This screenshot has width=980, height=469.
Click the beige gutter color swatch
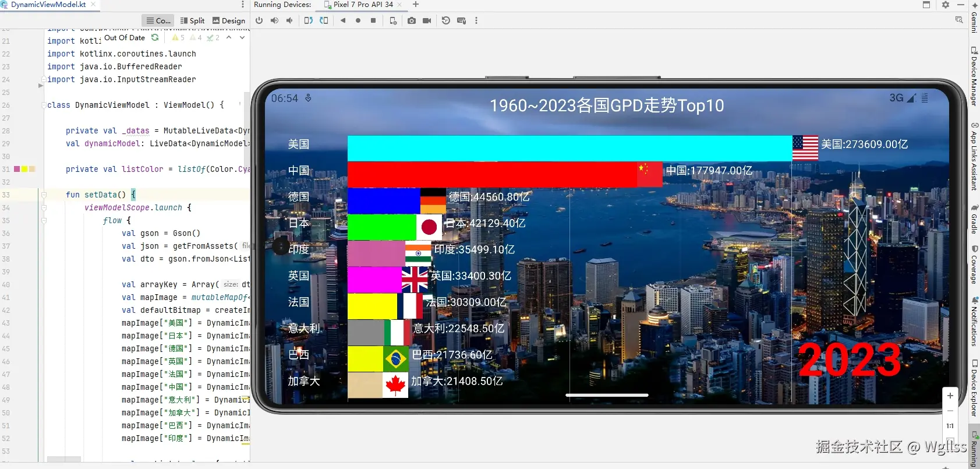[32, 169]
